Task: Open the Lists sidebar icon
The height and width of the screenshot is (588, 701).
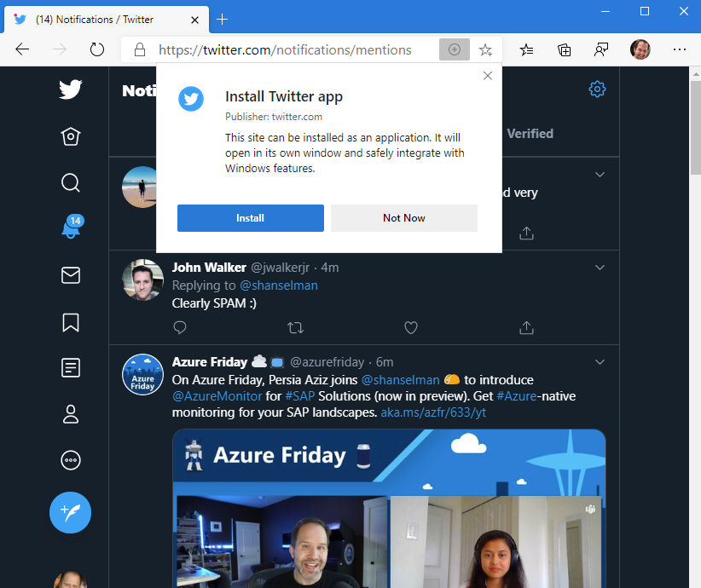Action: point(70,368)
